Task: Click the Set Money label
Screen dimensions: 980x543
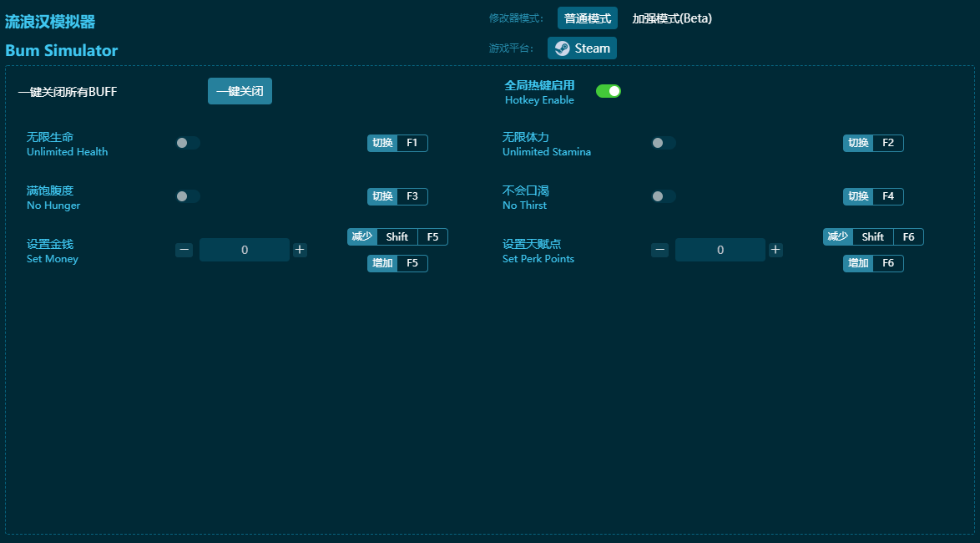Action: click(x=52, y=259)
